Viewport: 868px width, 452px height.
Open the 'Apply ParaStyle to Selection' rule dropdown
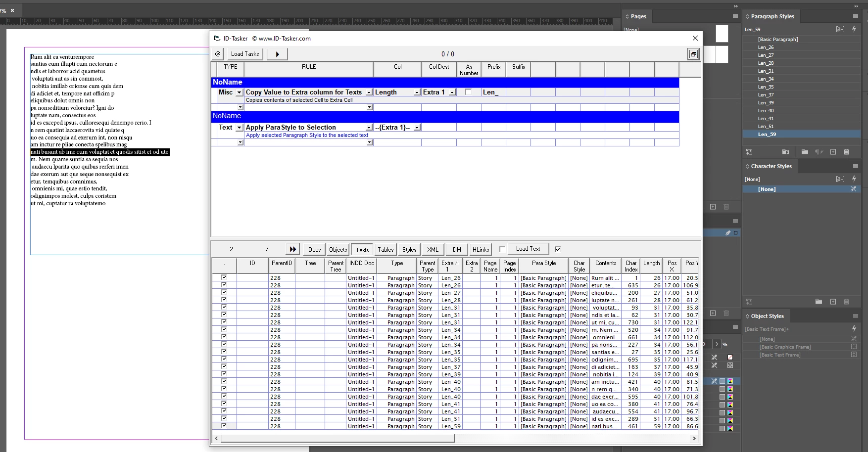(369, 128)
